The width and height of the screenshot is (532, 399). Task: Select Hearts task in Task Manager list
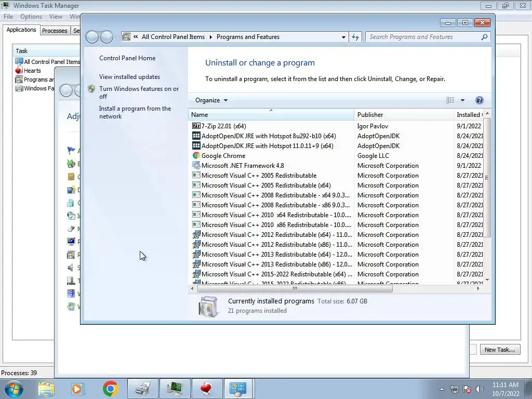[32, 71]
